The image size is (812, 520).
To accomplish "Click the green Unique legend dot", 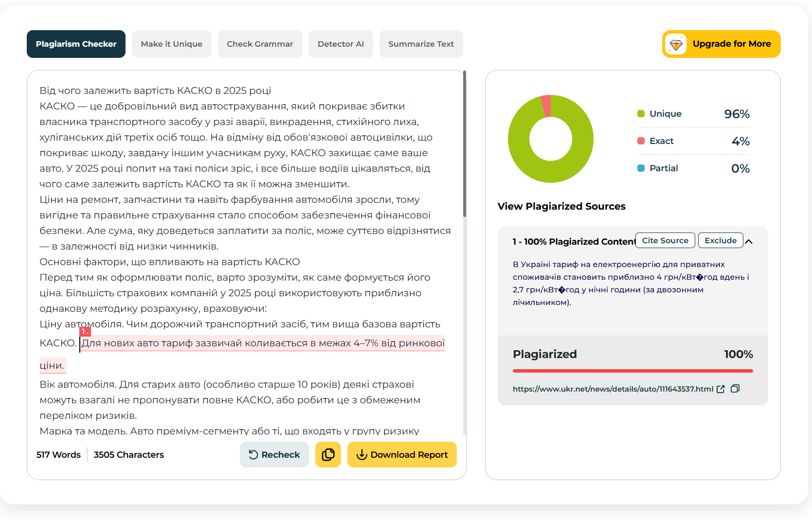I will click(641, 113).
